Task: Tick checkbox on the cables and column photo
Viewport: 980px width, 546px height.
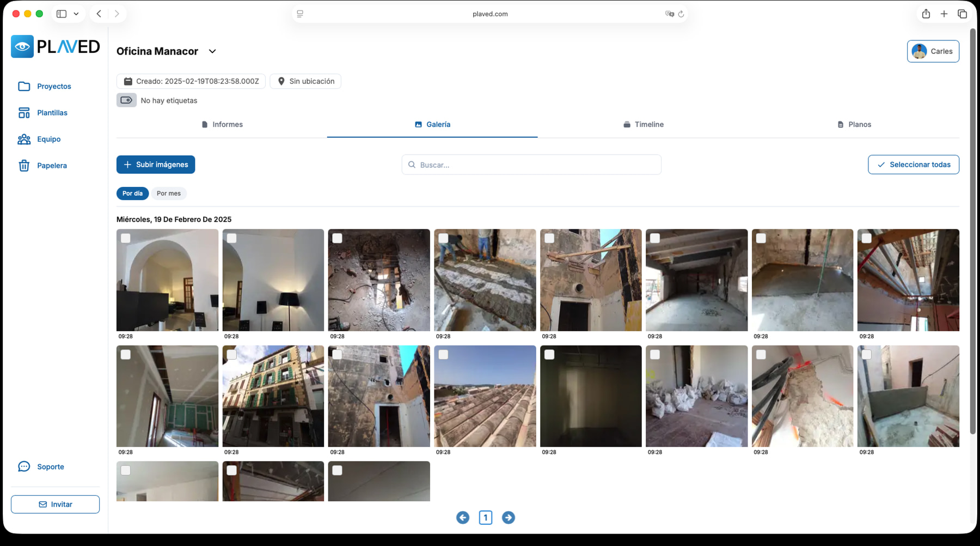Action: [761, 354]
